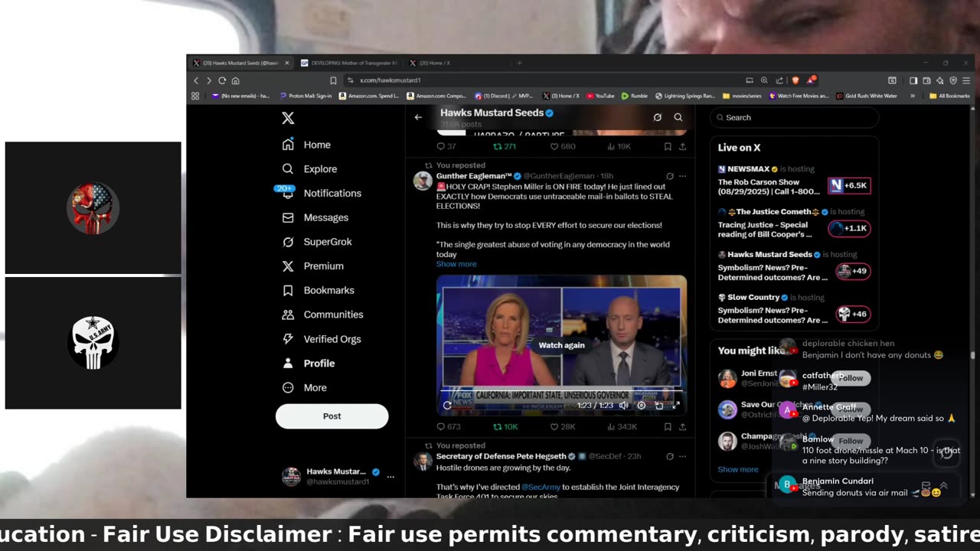Share the post with 19K views
The width and height of the screenshot is (980, 551).
pyautogui.click(x=682, y=147)
